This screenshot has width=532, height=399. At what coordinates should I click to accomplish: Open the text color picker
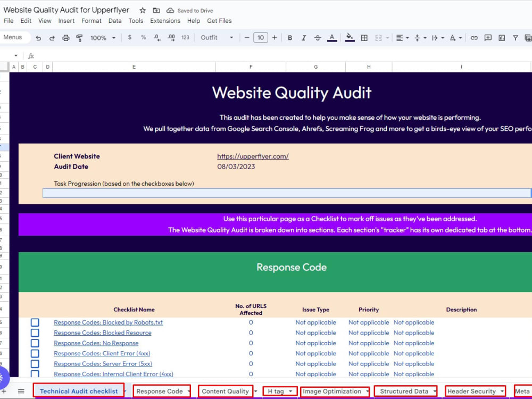(x=332, y=38)
